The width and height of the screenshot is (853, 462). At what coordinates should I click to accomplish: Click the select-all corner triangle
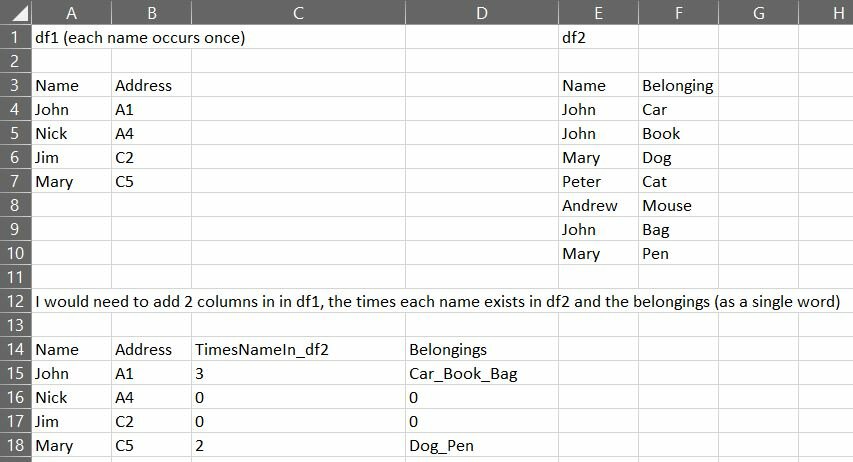(x=16, y=12)
